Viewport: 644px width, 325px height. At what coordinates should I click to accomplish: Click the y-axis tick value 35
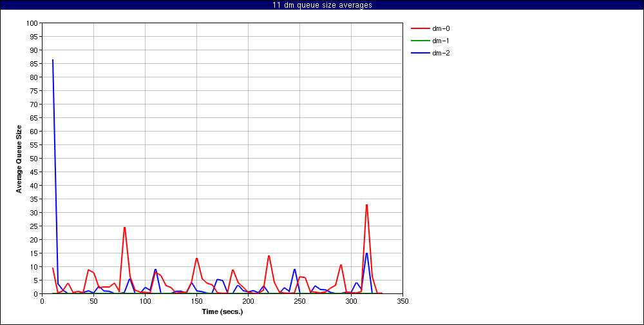(x=35, y=199)
